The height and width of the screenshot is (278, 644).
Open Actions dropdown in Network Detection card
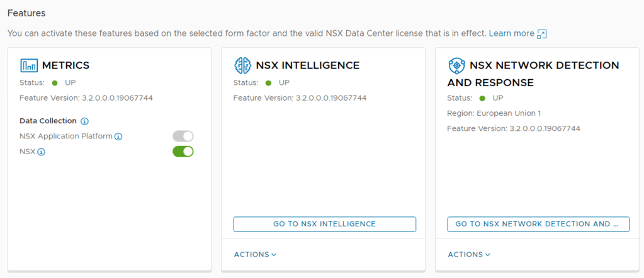click(469, 255)
